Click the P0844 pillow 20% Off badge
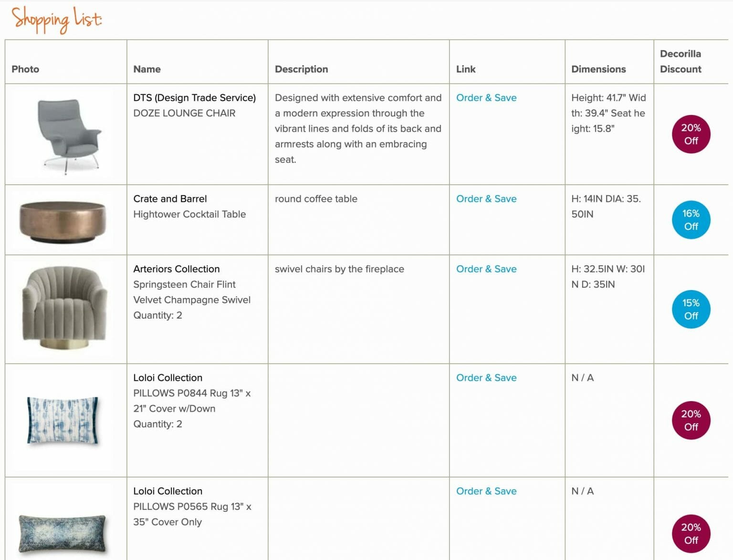The image size is (733, 560). tap(691, 420)
